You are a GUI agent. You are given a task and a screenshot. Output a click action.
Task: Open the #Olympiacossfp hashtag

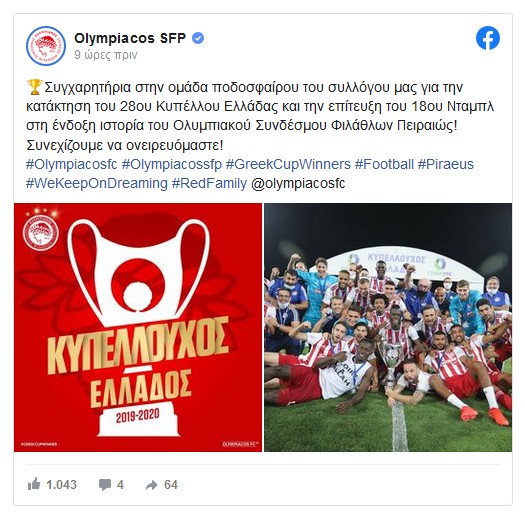pos(172,164)
